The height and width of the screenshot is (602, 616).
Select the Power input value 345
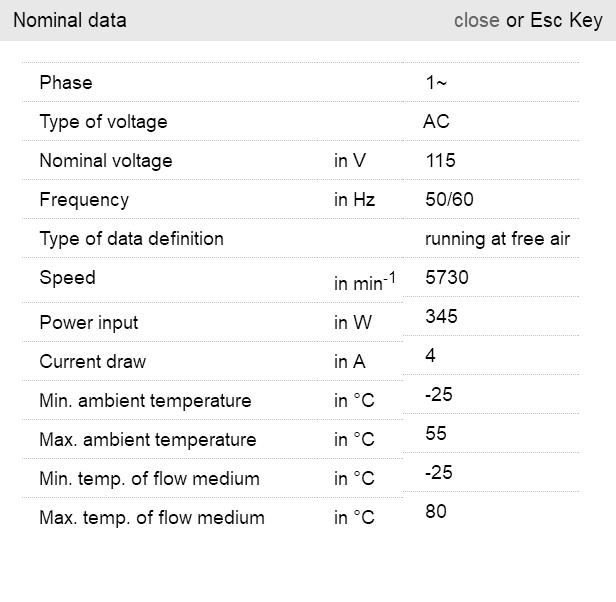441,317
